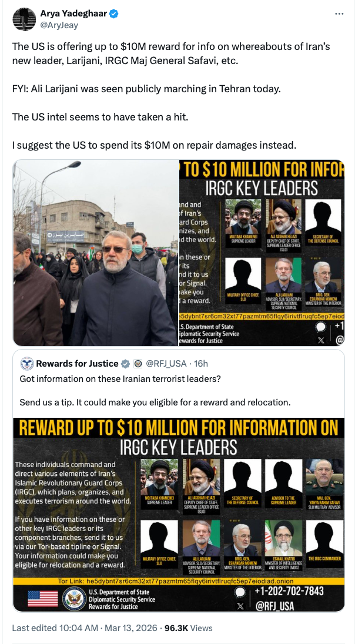Screen dimensions: 355x644
Task: Open the full reward poster in quoted post
Action: (x=179, y=515)
